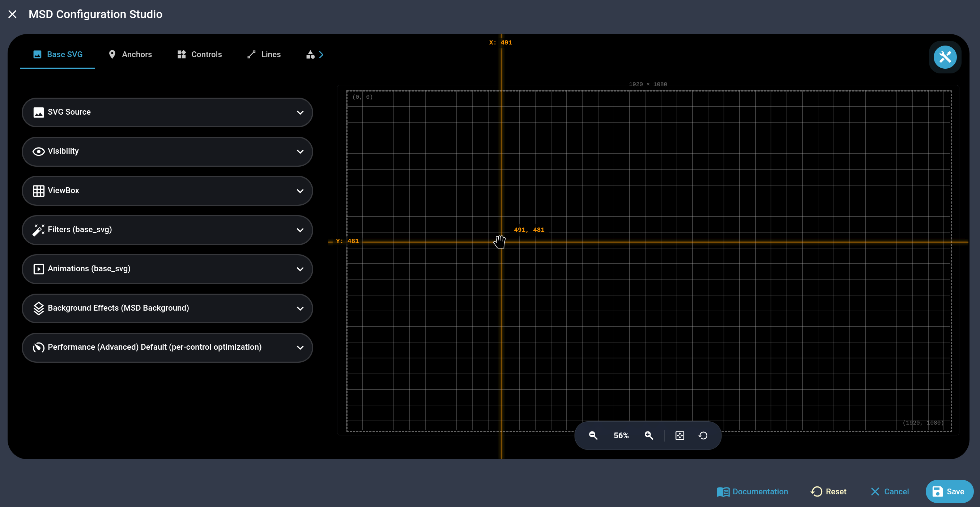Click the 1920 × 1080 dimension label
Image resolution: width=980 pixels, height=507 pixels.
tap(648, 84)
